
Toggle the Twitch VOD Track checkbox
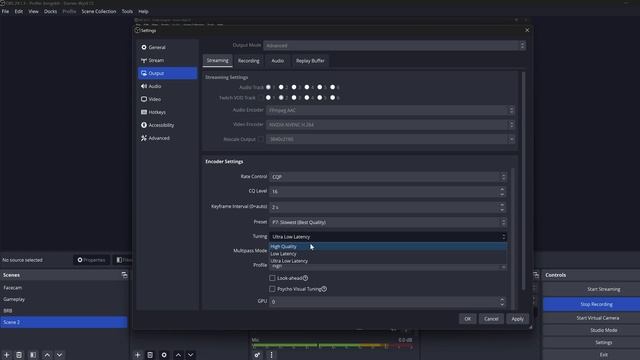coord(261,98)
